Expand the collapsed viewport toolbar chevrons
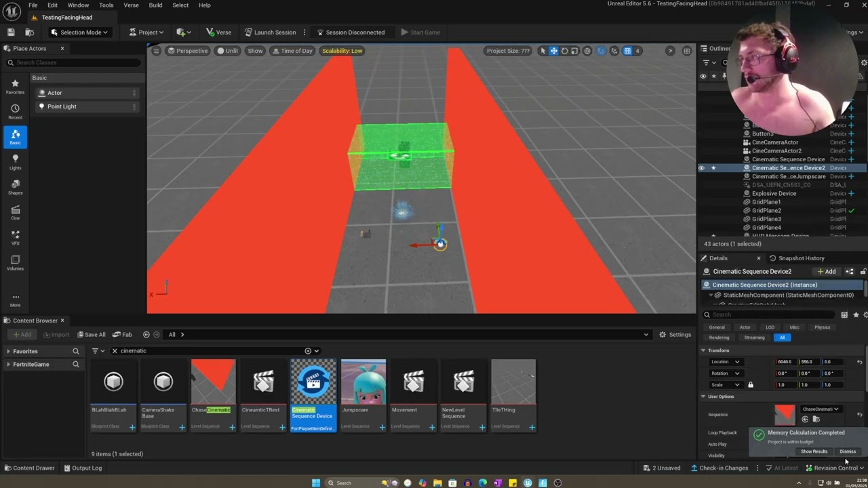The image size is (868, 488). tap(670, 51)
